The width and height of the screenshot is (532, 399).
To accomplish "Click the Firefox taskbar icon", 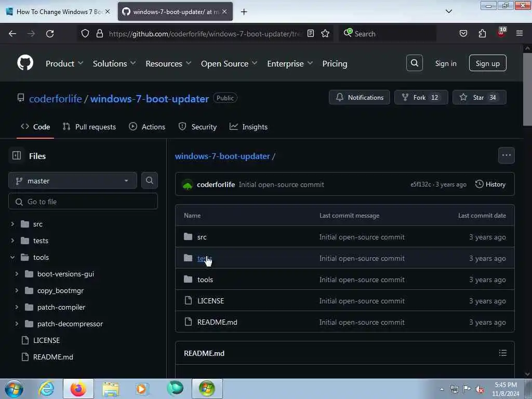I will tap(78, 389).
